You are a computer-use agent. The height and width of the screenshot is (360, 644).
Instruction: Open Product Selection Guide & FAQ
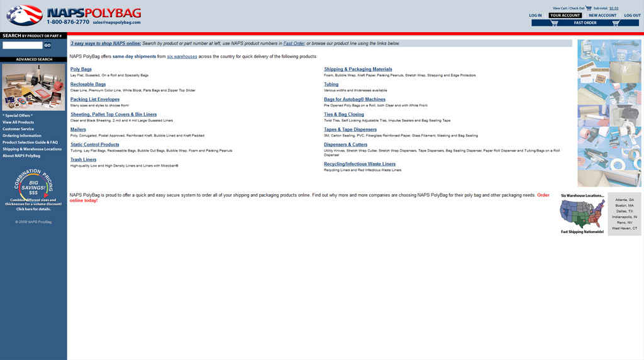30,143
